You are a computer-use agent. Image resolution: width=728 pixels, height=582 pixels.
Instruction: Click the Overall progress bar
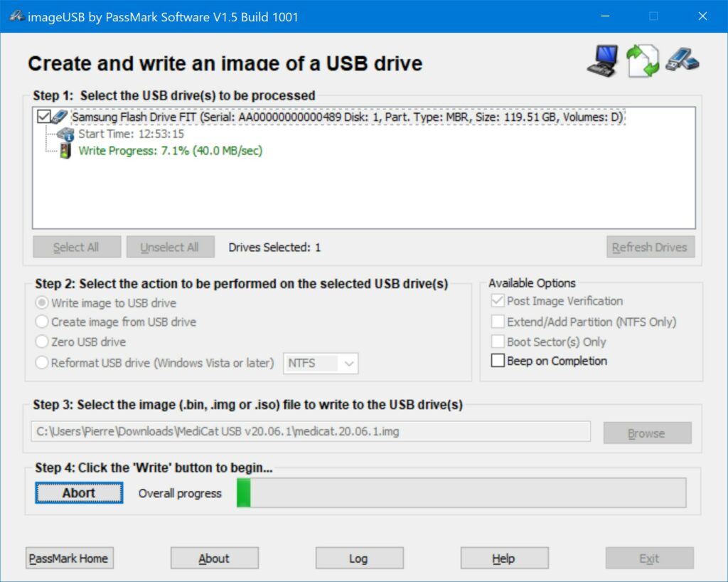[x=461, y=492]
